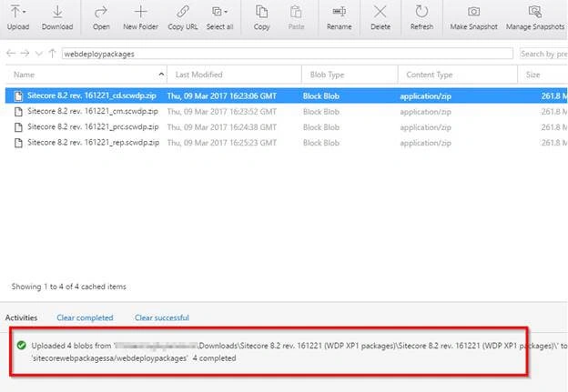
Task: Click the 16:24:38 GMT modified date
Action: coord(222,127)
